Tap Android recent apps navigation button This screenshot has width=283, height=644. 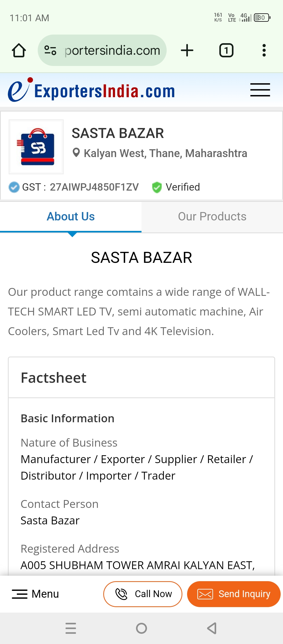click(x=71, y=628)
